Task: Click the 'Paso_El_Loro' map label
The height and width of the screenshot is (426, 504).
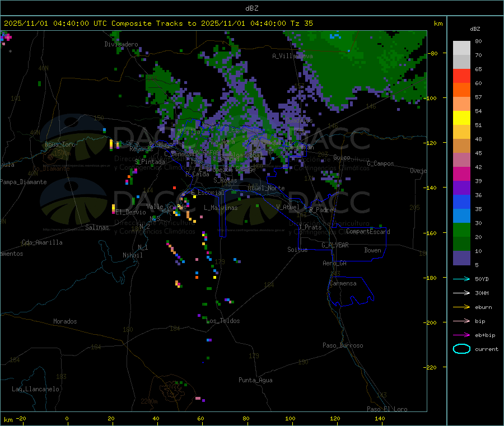Action: pyautogui.click(x=387, y=409)
